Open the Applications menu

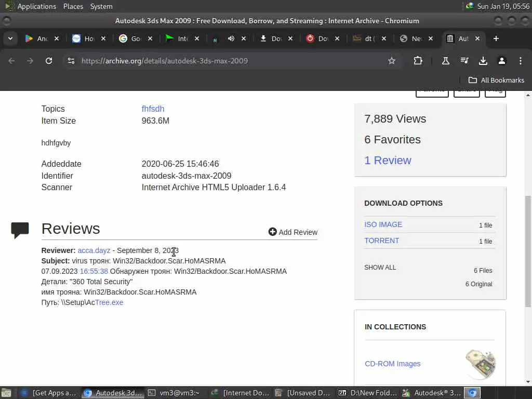[37, 6]
